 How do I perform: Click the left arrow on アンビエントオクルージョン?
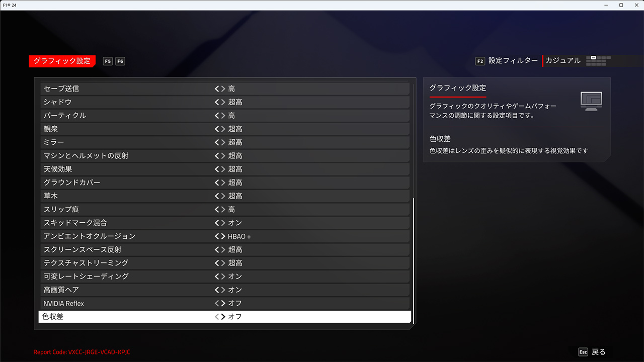(x=217, y=236)
